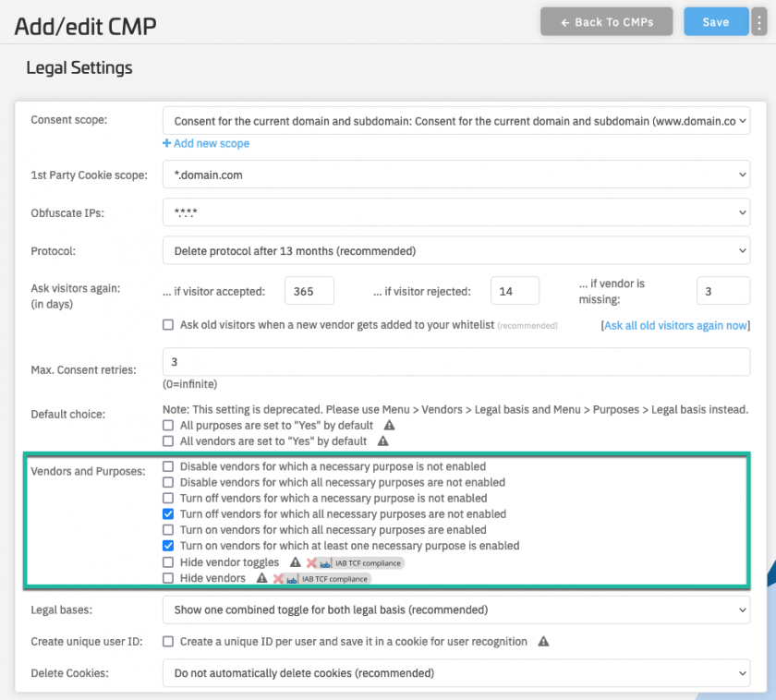Screen dimensions: 776x700
Task: Focus the if visitor accepted days field
Action: (x=309, y=291)
